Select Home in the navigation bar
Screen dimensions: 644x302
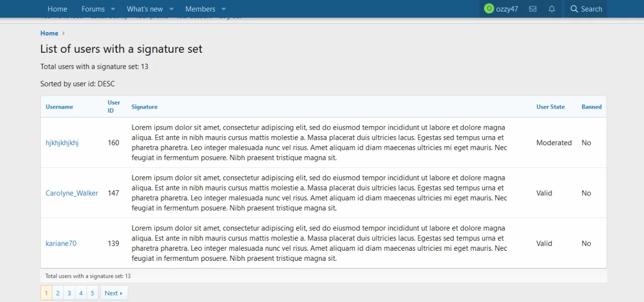pyautogui.click(x=57, y=9)
